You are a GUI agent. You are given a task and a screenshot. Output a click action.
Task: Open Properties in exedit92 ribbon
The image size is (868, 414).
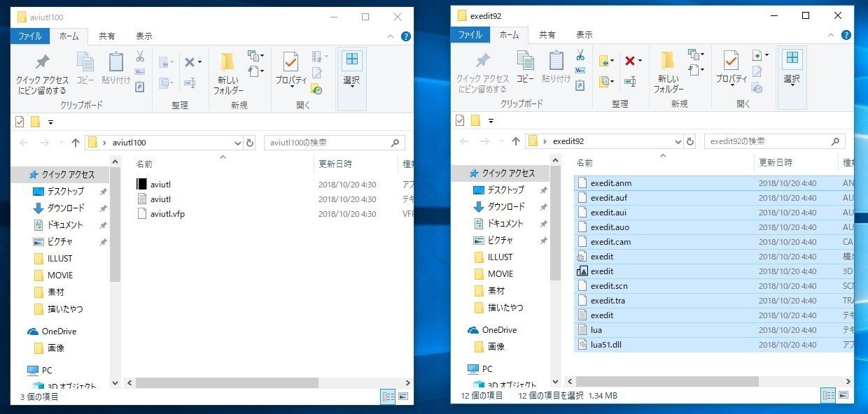pos(731,68)
